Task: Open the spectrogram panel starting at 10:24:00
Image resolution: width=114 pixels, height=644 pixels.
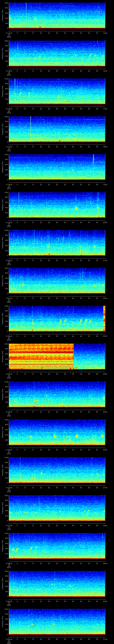Action: [57, 394]
